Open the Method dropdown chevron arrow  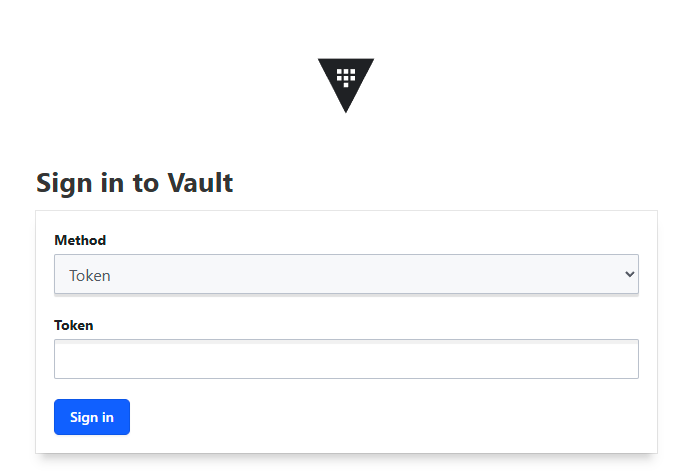click(x=629, y=274)
